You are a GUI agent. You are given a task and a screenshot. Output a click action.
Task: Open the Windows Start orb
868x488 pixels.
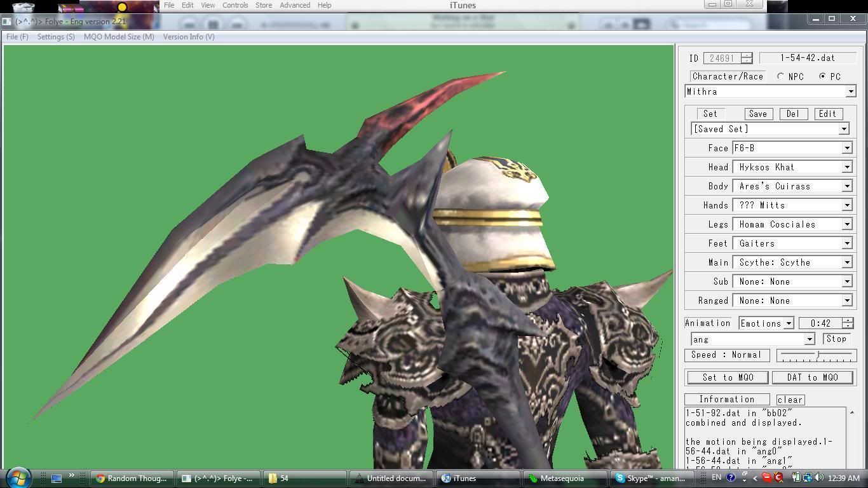18,477
